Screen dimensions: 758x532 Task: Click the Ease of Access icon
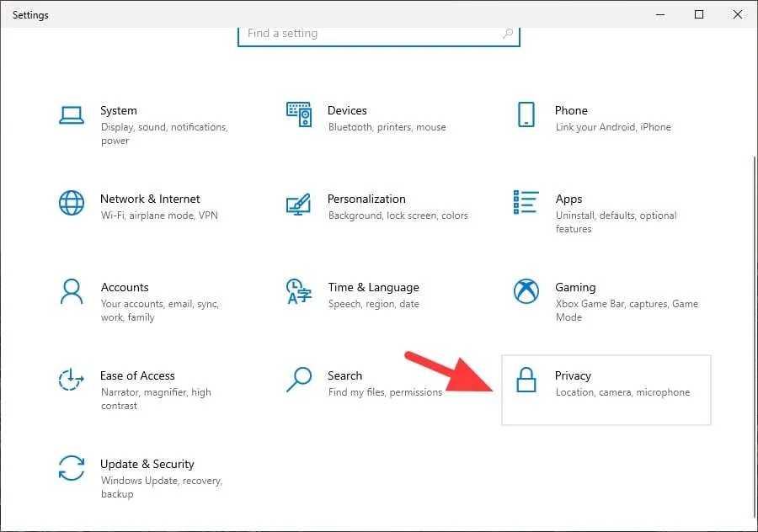pyautogui.click(x=71, y=380)
